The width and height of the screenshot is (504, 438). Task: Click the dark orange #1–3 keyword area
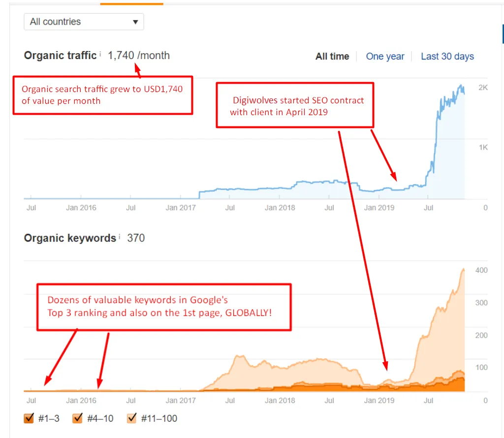point(450,386)
